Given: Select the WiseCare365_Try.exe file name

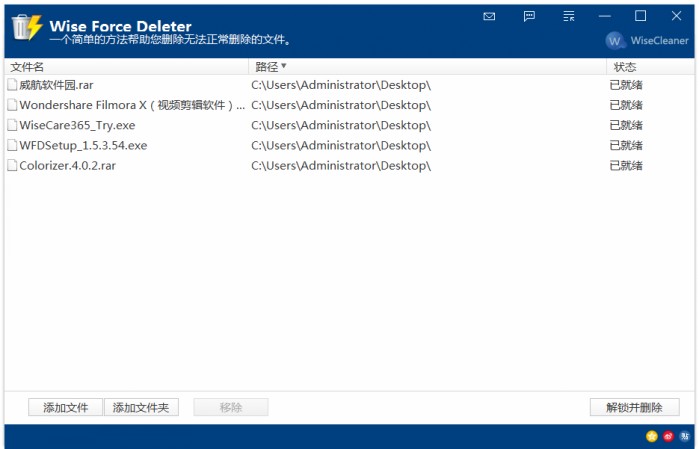Looking at the screenshot, I should [x=77, y=125].
